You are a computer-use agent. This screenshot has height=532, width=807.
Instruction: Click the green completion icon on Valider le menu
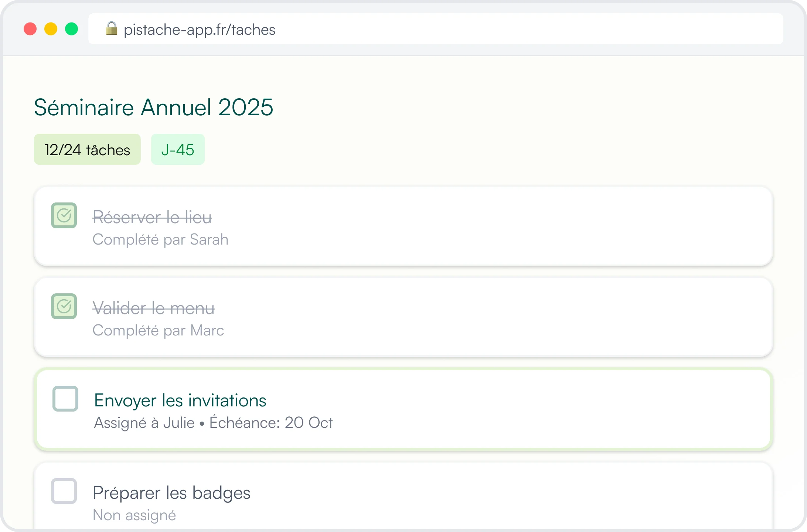(x=64, y=306)
